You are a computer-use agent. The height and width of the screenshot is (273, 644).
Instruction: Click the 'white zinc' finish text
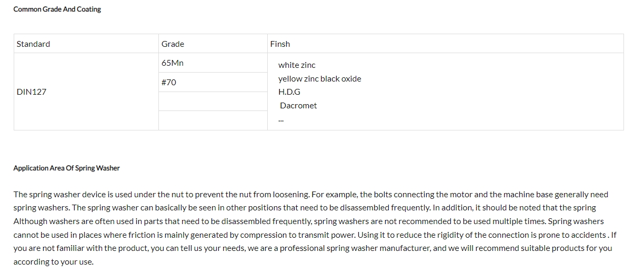point(297,65)
